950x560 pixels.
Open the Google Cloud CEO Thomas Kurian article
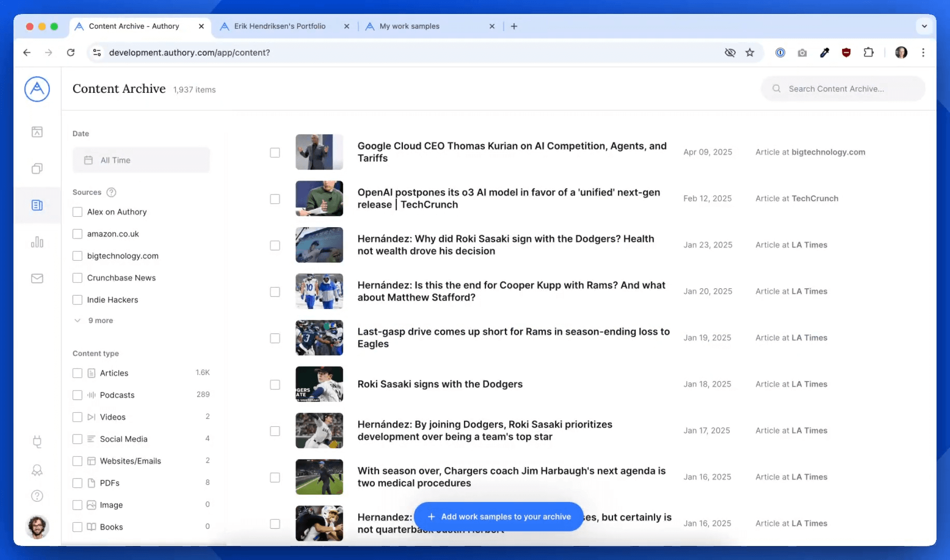coord(512,152)
